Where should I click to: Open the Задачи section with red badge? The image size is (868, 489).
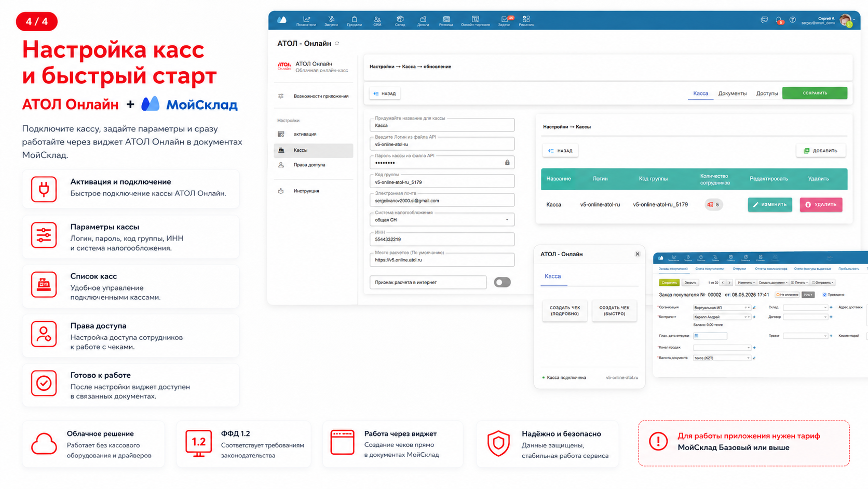tap(505, 21)
